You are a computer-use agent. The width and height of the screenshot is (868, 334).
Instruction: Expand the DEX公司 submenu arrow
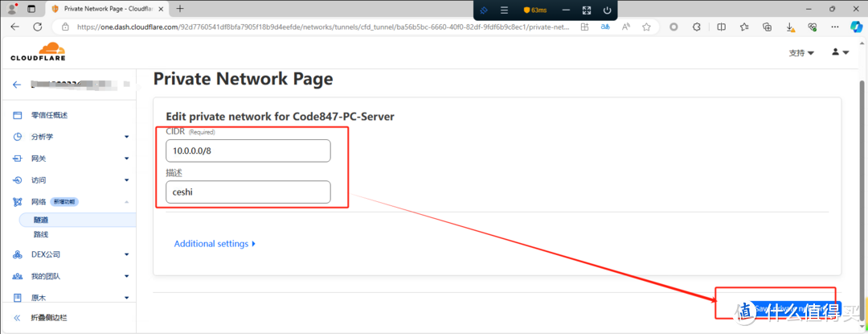(x=126, y=254)
